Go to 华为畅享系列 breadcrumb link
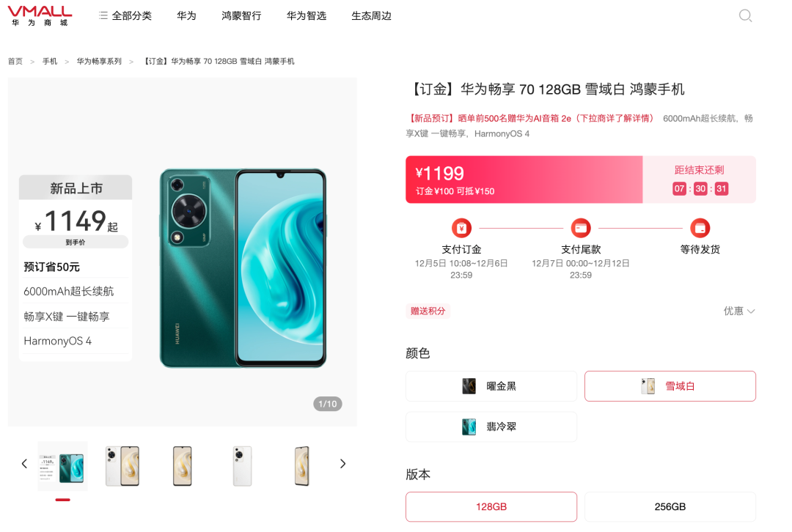The width and height of the screenshot is (792, 532). click(x=99, y=61)
